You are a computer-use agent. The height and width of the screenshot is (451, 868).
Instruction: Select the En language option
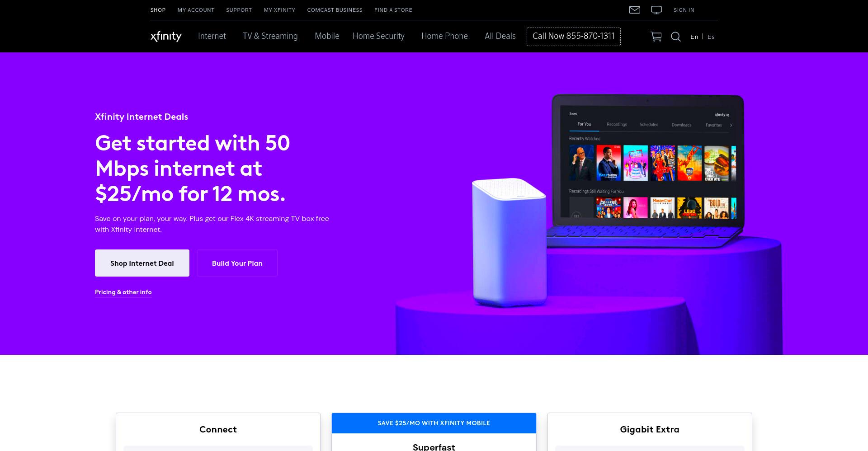click(x=694, y=37)
